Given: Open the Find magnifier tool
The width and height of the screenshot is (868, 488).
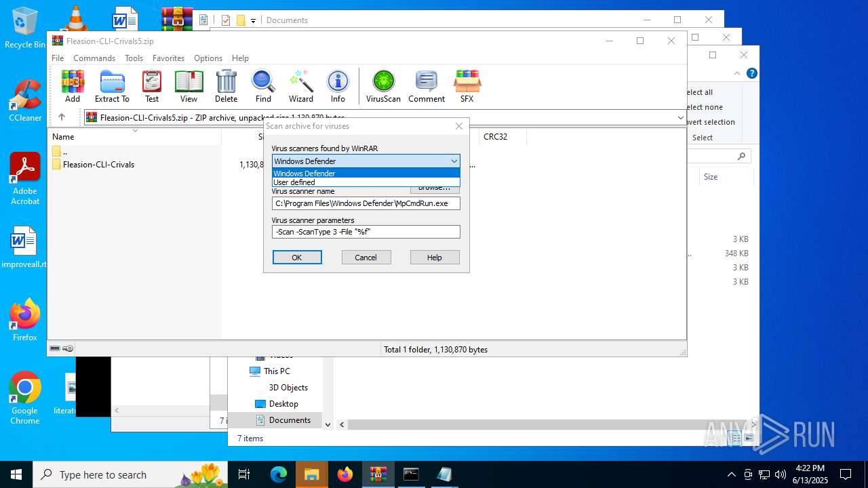Looking at the screenshot, I should (263, 86).
